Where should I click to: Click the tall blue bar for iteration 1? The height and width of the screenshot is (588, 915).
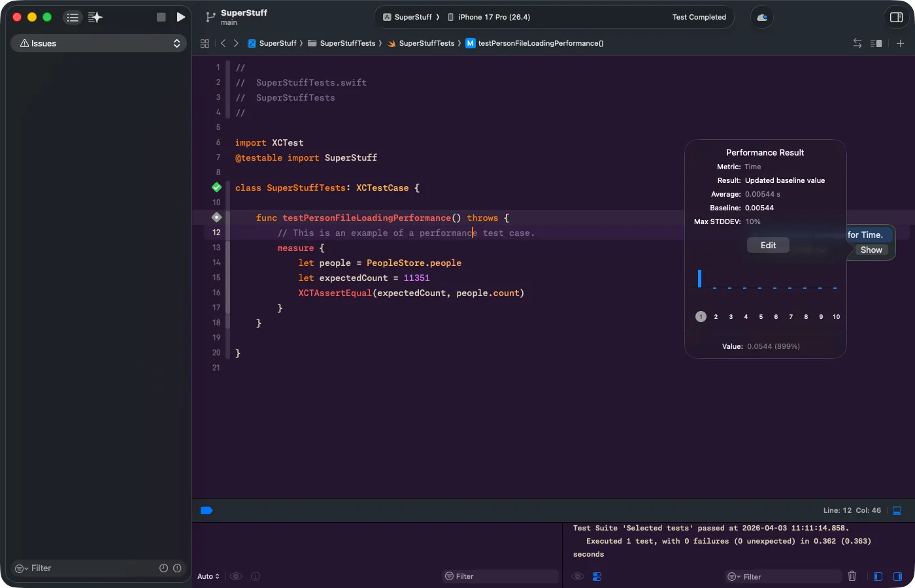699,278
